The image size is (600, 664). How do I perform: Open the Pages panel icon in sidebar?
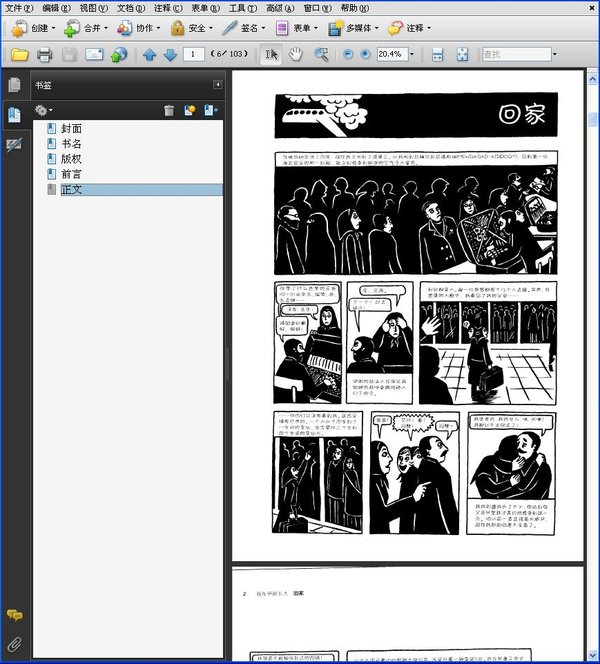pos(14,85)
